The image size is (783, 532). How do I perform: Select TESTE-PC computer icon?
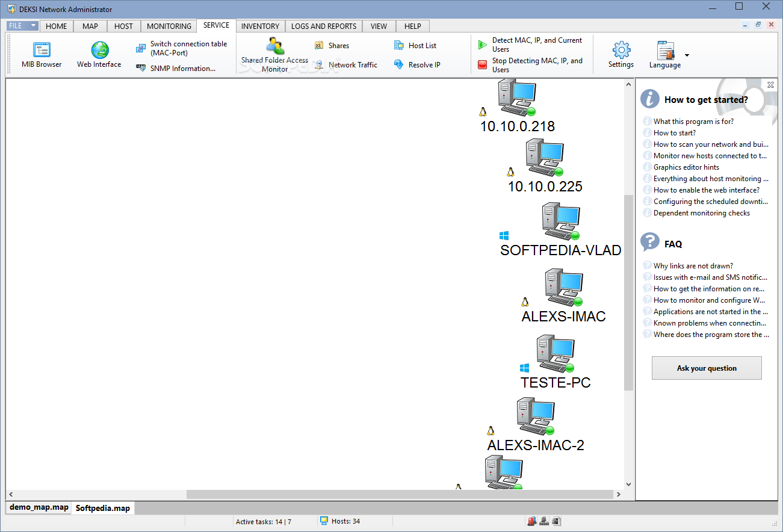pyautogui.click(x=556, y=354)
